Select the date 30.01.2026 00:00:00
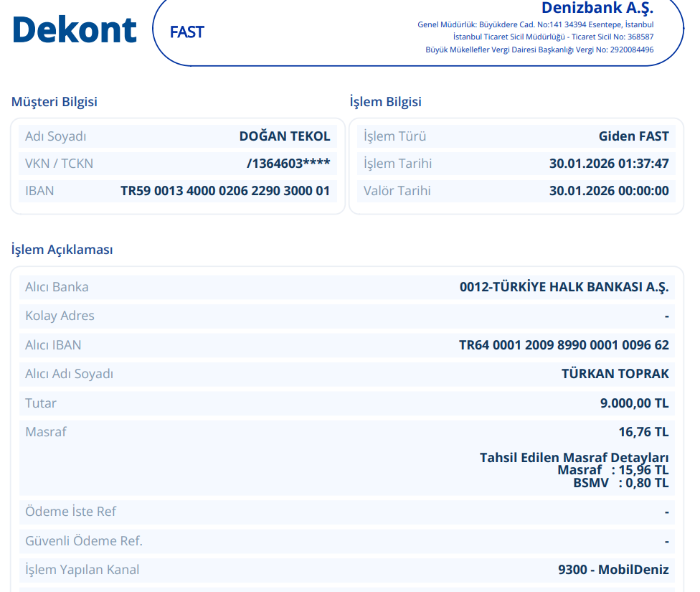700x592 pixels. coord(609,191)
